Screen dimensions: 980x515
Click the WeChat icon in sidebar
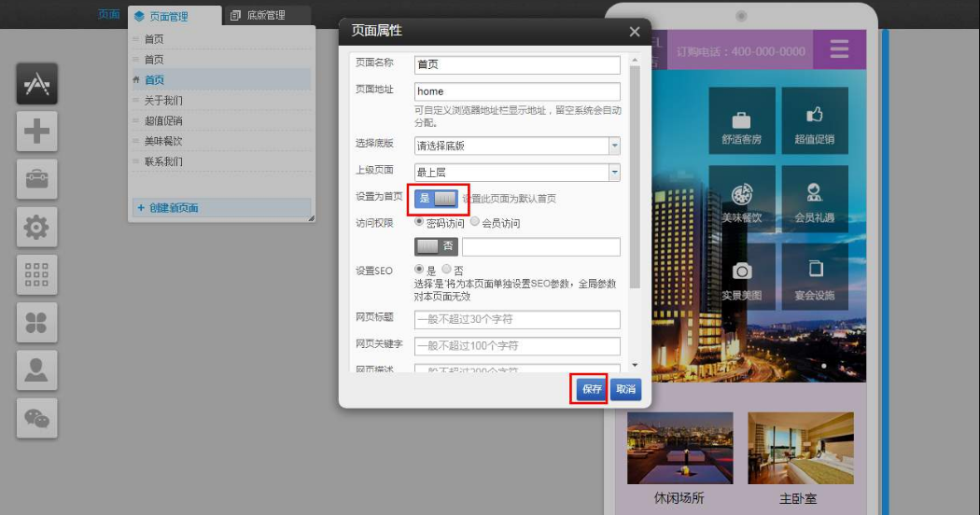pos(37,418)
